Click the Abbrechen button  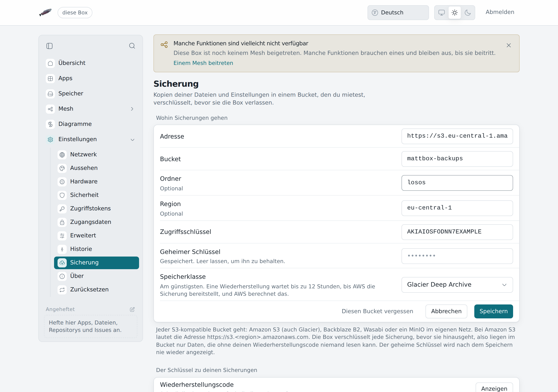446,311
